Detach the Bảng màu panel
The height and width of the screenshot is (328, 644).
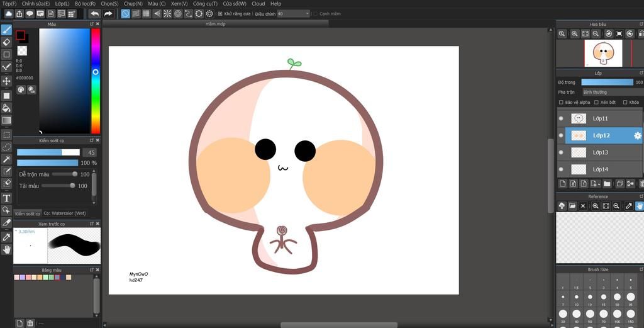92,270
